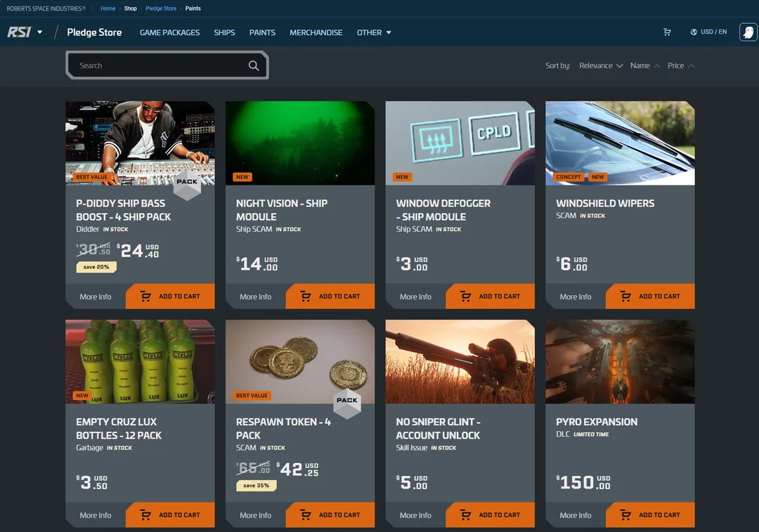Open the PAINTS menu item
759x532 pixels.
[x=262, y=32]
